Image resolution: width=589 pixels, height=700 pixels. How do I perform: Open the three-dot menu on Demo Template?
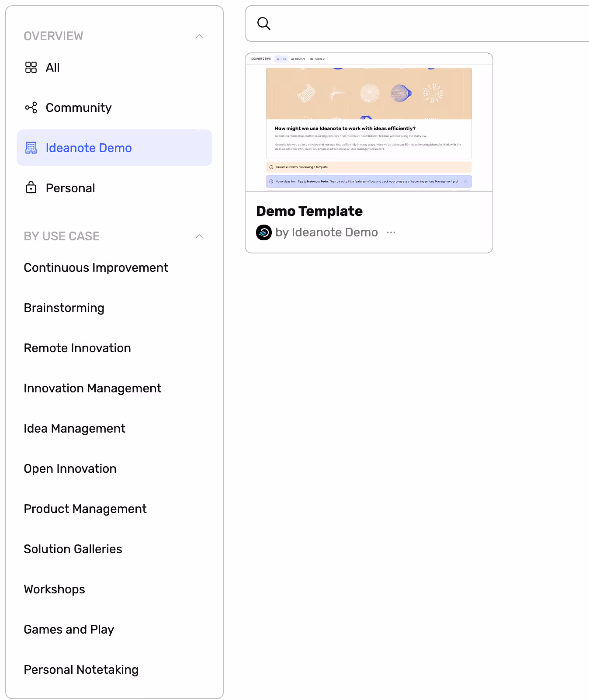tap(391, 232)
